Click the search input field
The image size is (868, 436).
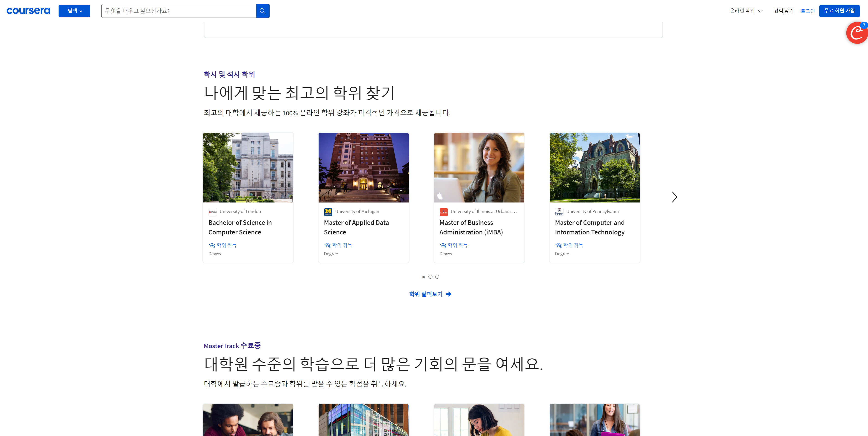(x=179, y=11)
